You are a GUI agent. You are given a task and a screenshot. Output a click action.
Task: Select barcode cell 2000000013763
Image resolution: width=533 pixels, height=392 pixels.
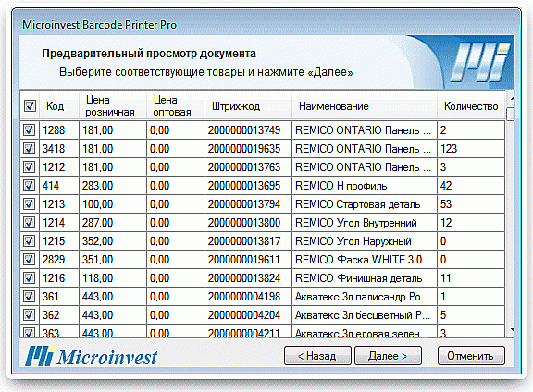(x=249, y=166)
